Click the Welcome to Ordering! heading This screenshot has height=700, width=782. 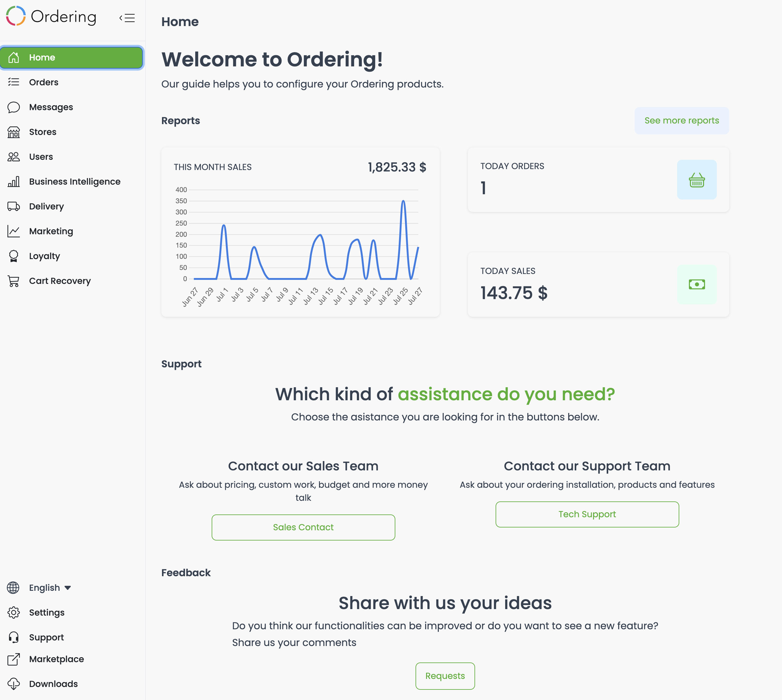tap(272, 59)
